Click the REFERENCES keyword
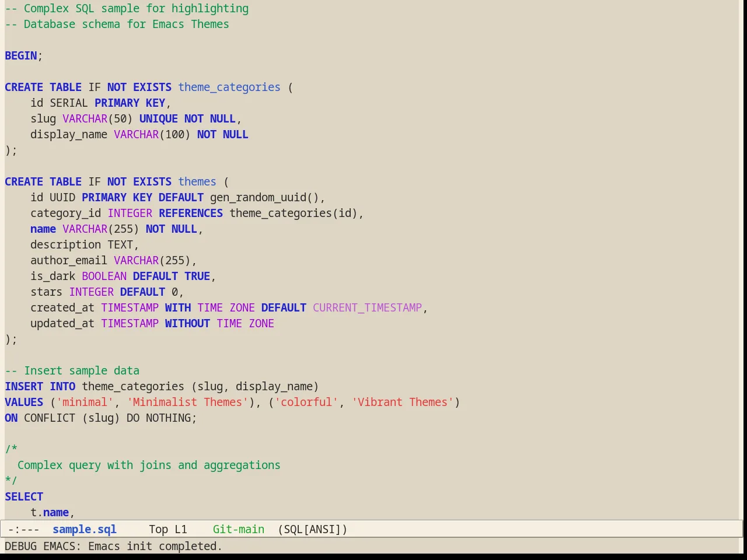This screenshot has width=747, height=560. pos(191,213)
